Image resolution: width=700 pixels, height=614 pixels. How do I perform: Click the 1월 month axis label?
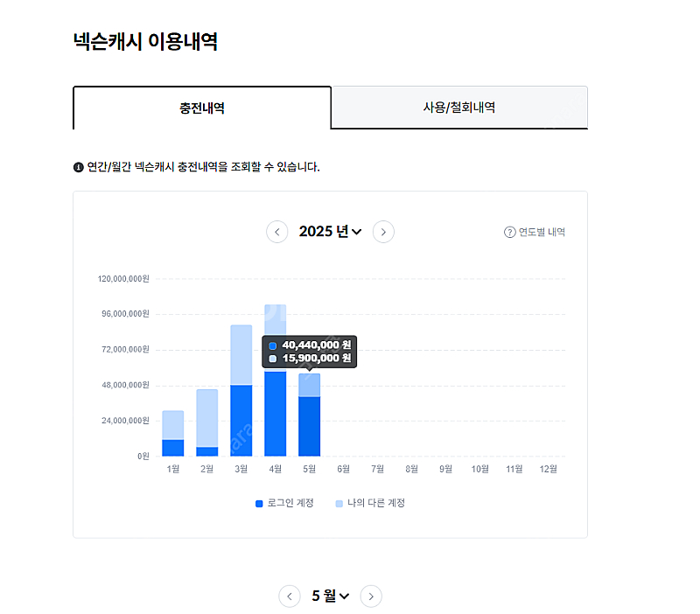point(173,469)
